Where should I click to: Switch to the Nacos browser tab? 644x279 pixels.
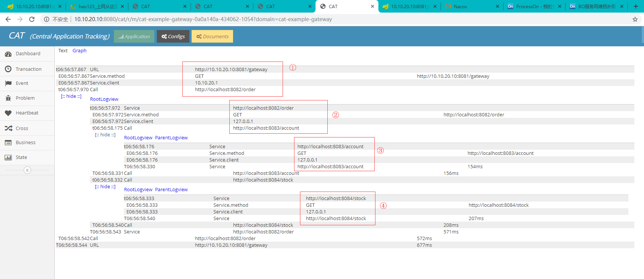pos(460,7)
